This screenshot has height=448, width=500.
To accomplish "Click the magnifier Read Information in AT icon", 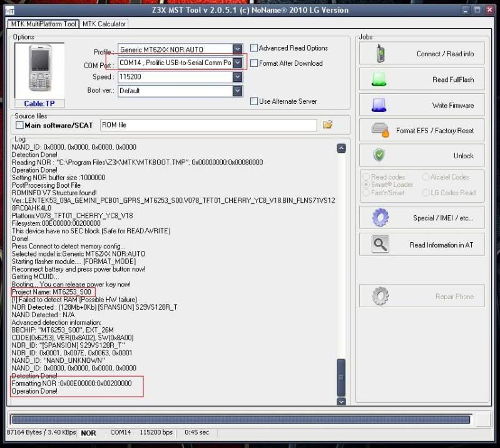I will [x=380, y=245].
